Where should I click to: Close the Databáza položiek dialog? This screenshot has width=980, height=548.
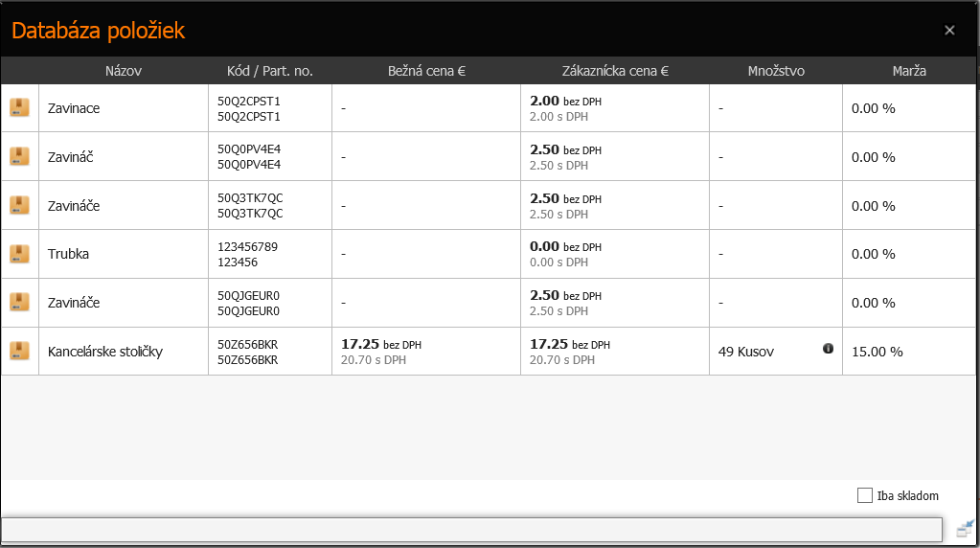[949, 31]
